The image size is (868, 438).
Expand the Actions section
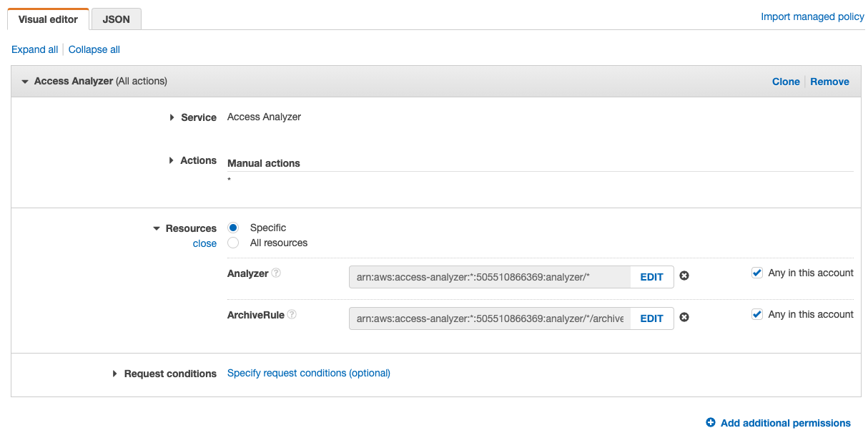tap(172, 160)
